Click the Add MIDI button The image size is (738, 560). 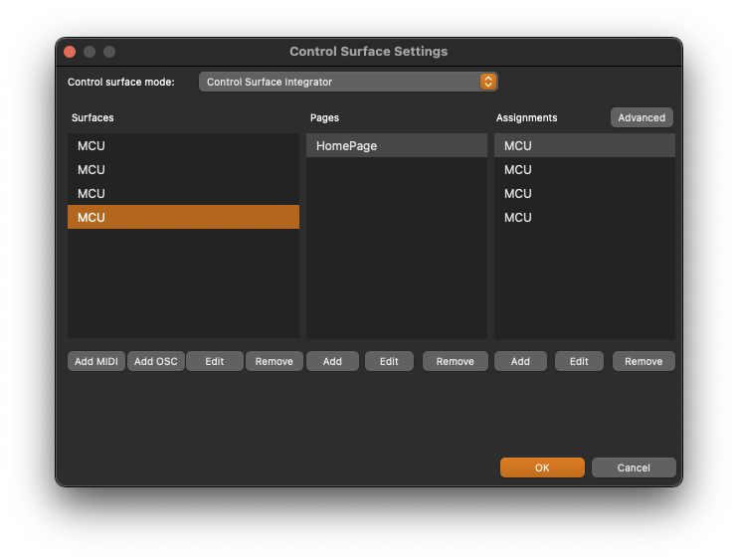click(96, 361)
